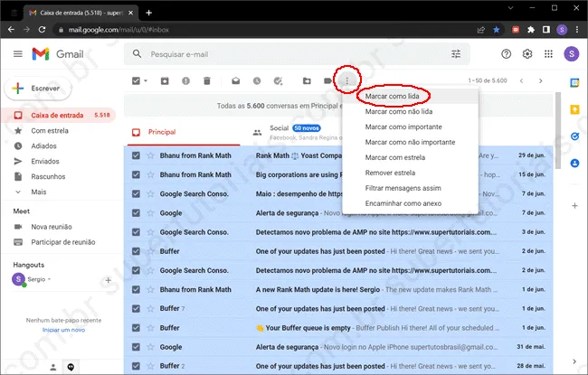The height and width of the screenshot is (375, 588).
Task: Select Filtrar mensagens assim option
Action: click(x=411, y=189)
